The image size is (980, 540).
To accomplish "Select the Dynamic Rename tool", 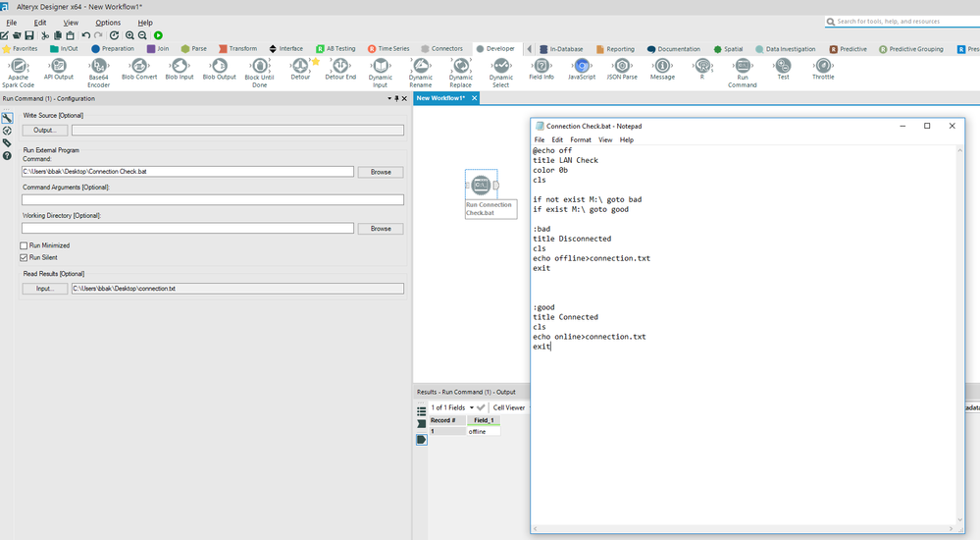I will tap(421, 73).
